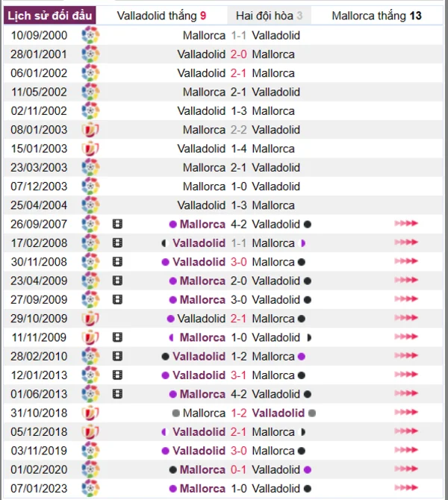Click purple dot beside Valladolid on 01/02/2020 row
Viewport: 448px width, 500px height.
(308, 469)
